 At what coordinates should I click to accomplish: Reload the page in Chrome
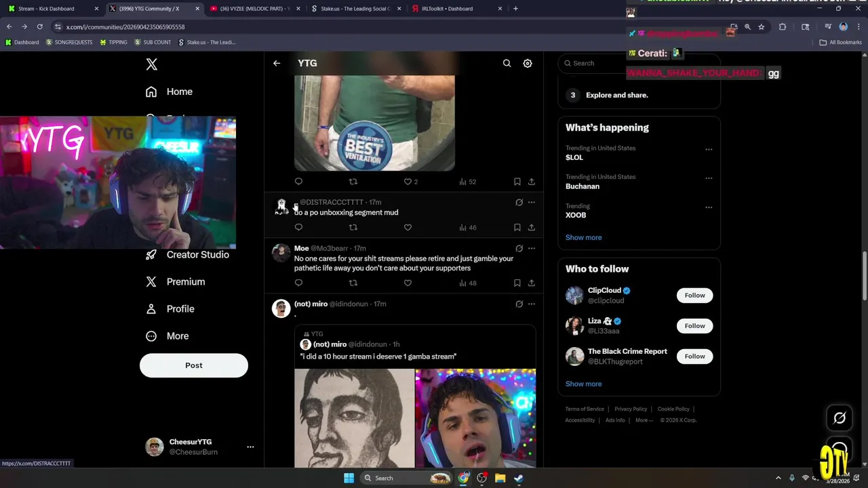pyautogui.click(x=40, y=26)
